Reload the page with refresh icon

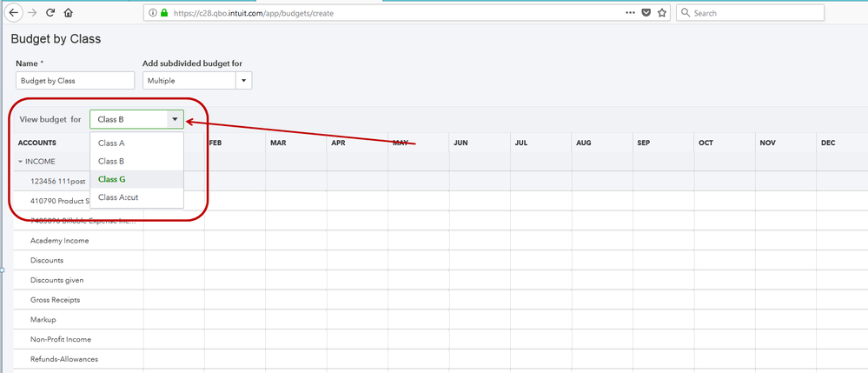pyautogui.click(x=50, y=12)
